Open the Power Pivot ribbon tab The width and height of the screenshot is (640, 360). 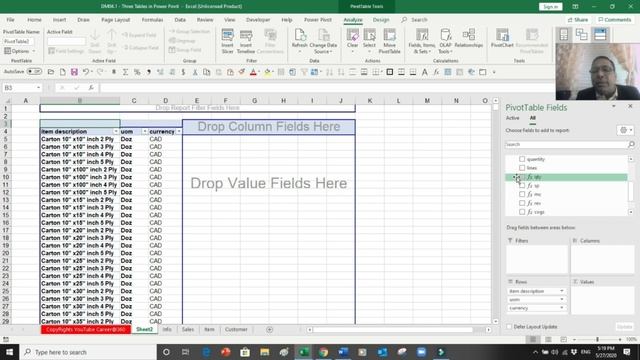[318, 20]
